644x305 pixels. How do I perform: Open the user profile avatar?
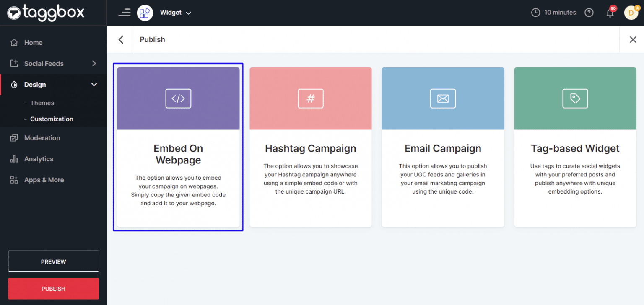click(631, 13)
